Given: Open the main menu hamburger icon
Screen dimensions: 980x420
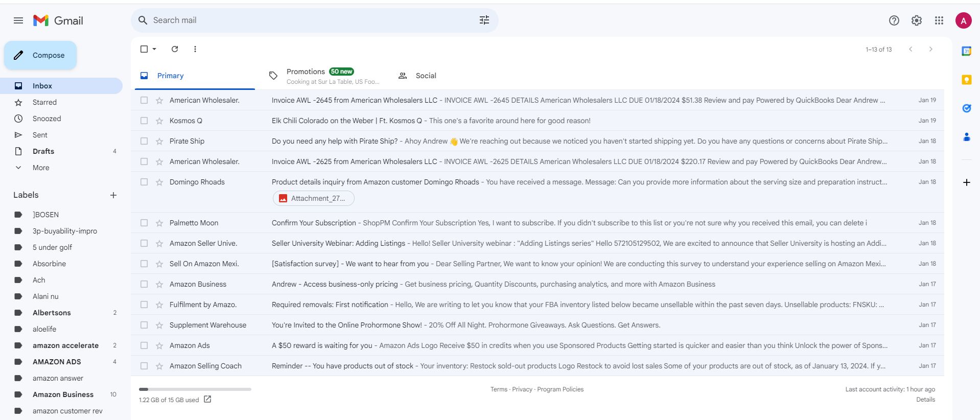Looking at the screenshot, I should pyautogui.click(x=18, y=20).
